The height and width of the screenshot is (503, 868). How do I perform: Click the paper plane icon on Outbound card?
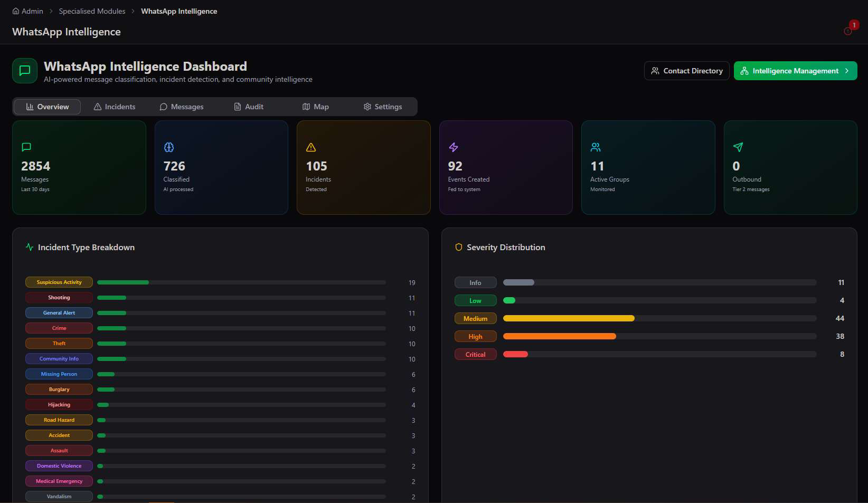738,147
